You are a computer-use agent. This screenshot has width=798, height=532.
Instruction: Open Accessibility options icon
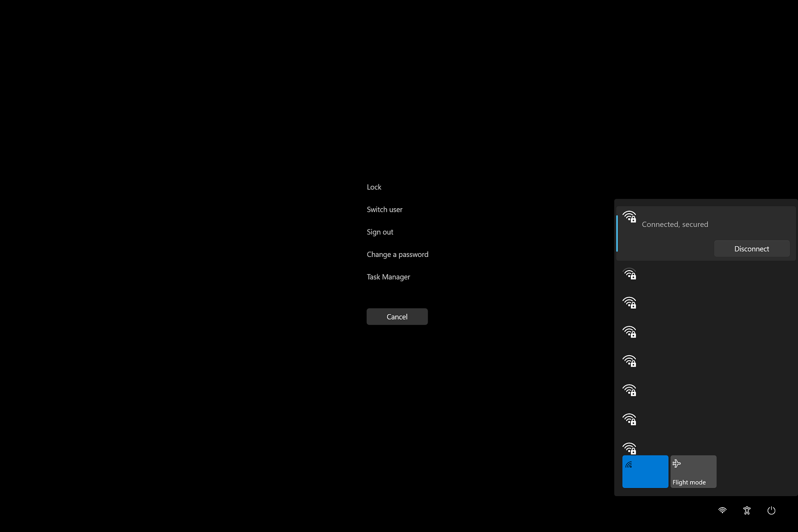[x=747, y=510]
